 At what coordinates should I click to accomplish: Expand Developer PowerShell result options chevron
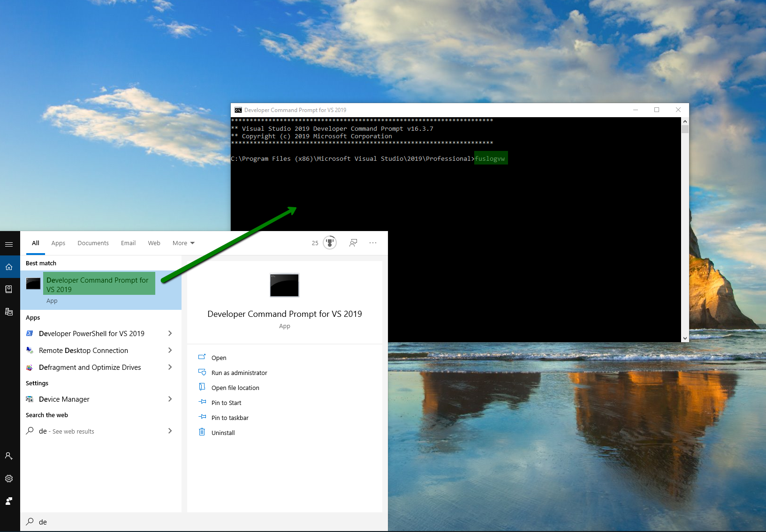click(170, 333)
